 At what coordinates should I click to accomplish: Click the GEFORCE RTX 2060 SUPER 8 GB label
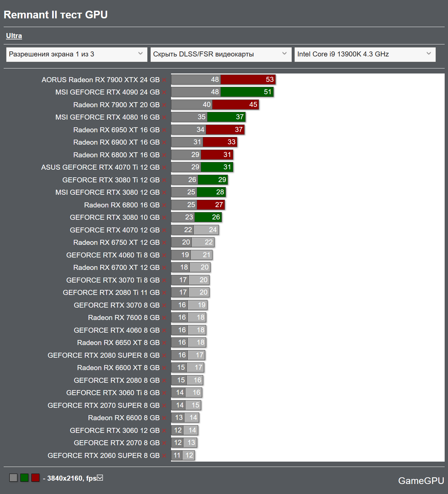tap(104, 456)
